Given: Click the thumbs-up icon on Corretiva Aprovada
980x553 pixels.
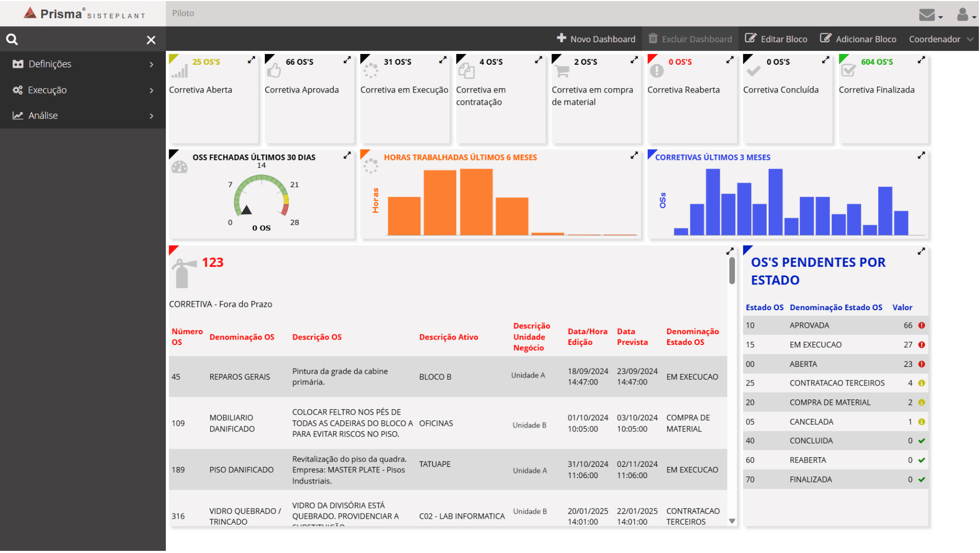Looking at the screenshot, I should coord(273,70).
